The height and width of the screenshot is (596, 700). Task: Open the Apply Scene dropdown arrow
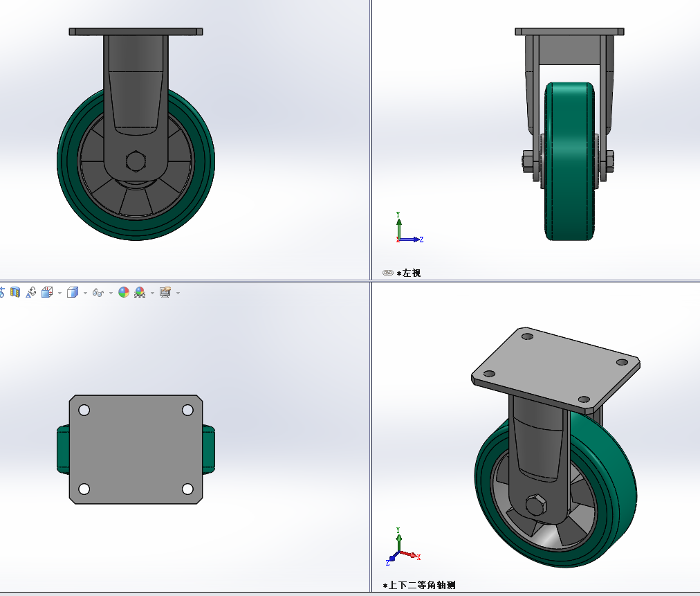152,293
